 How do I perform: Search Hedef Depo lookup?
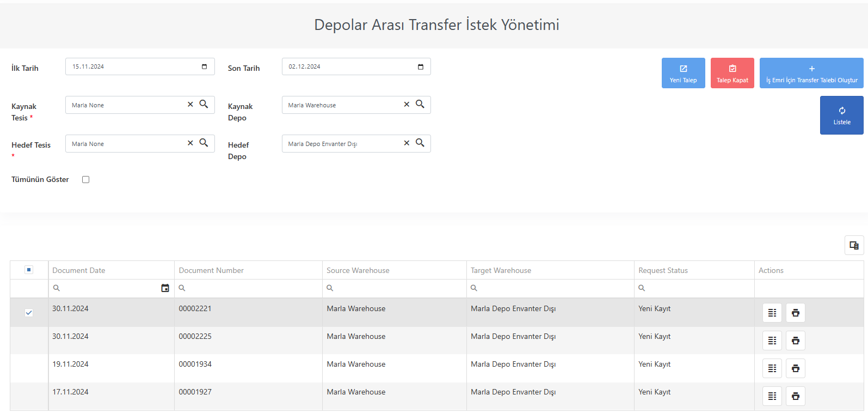pos(420,143)
